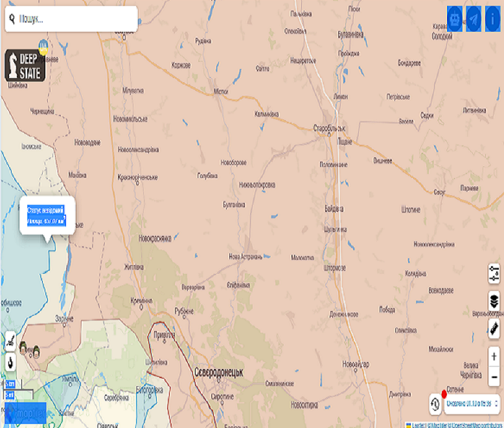Open the robot bot icon button
This screenshot has width=504, height=428.
tap(455, 19)
